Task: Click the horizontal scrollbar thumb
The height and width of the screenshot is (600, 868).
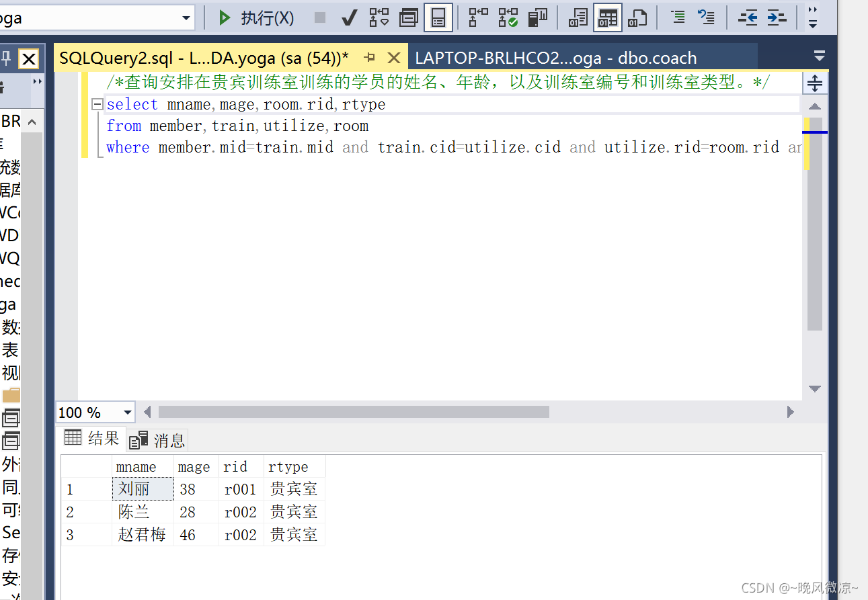Action: pos(354,412)
